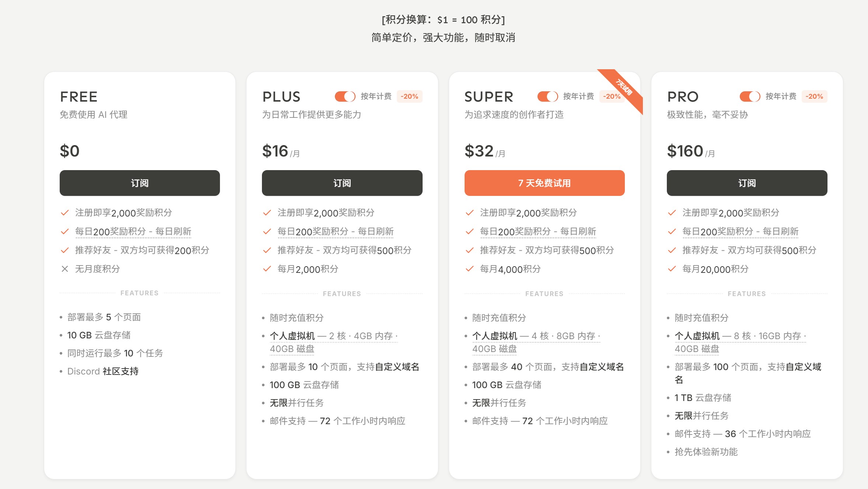Click the checkmark beside 每日200奖励积分 on FREE
This screenshot has width=868, height=489.
click(64, 231)
